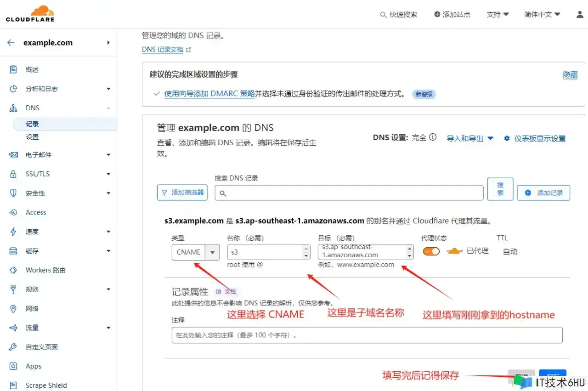The image size is (588, 391).
Task: Click the Overview clipboard icon
Action: pyautogui.click(x=13, y=69)
